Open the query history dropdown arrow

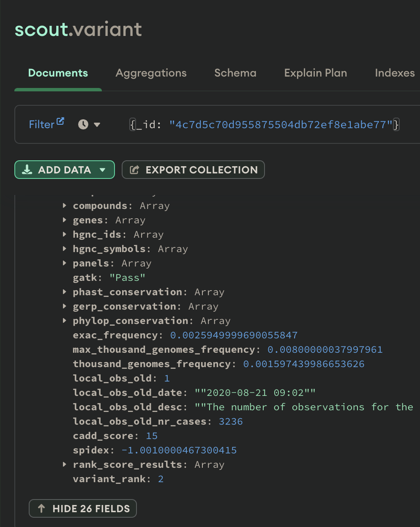pos(97,124)
